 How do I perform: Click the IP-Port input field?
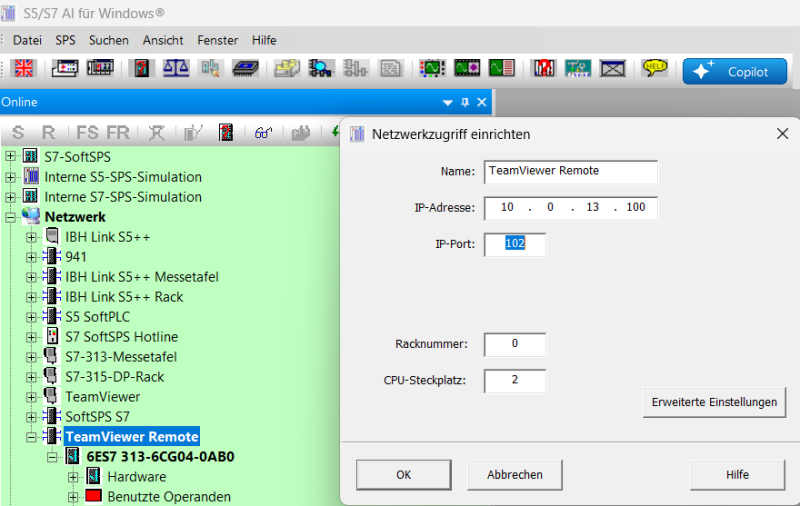pyautogui.click(x=515, y=244)
